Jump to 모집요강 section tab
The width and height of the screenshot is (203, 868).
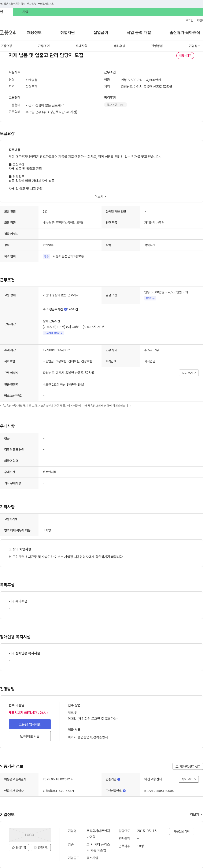coord(6,46)
